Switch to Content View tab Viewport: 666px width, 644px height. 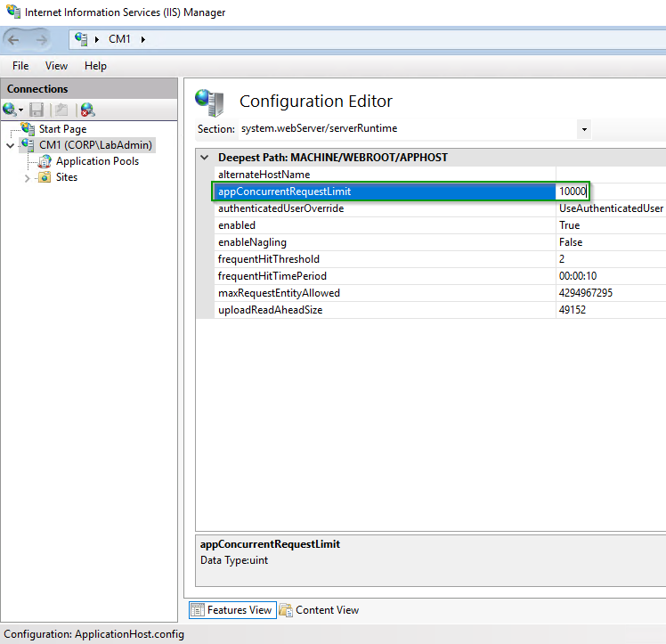coord(320,610)
